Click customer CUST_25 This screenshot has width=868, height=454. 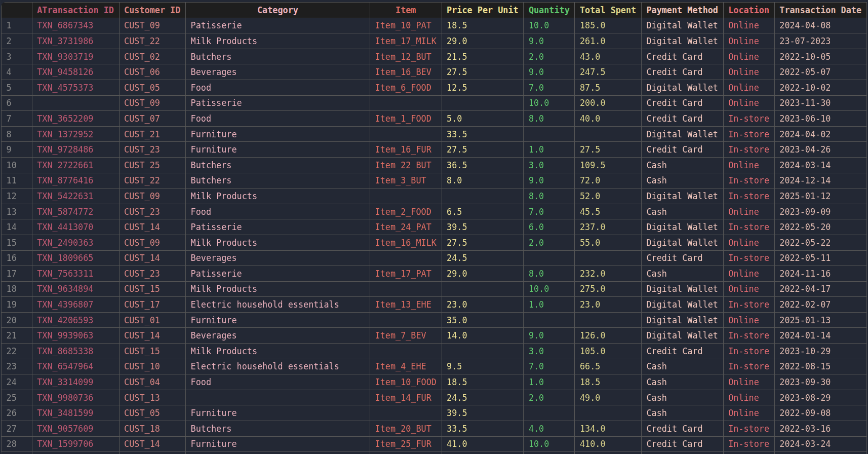pos(152,165)
